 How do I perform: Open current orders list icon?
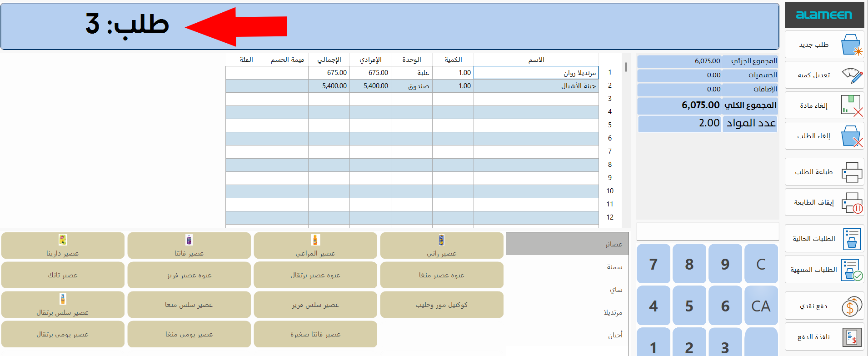[852, 239]
